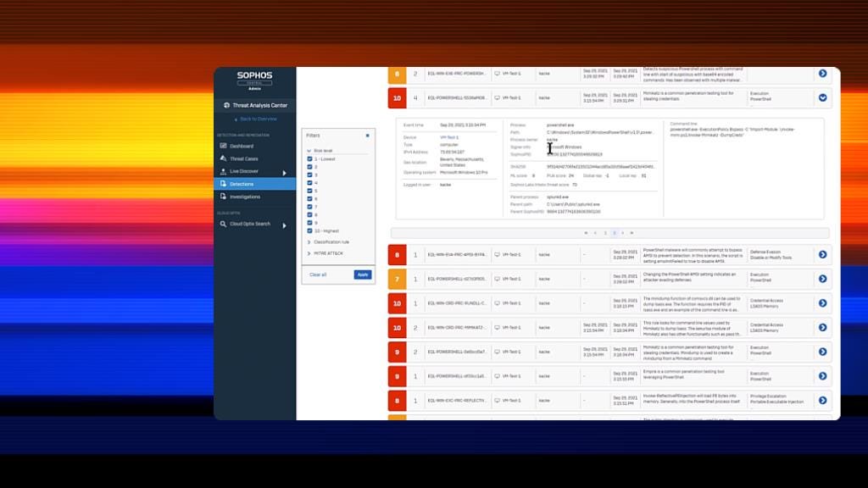Uncheck risk level 1 - Lowest filter
This screenshot has width=868, height=488.
[309, 159]
